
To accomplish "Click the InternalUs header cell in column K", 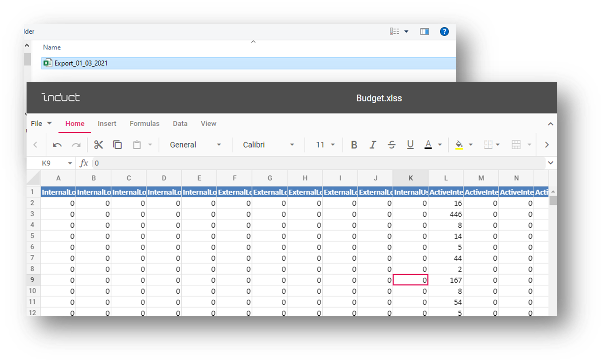I will coord(410,192).
